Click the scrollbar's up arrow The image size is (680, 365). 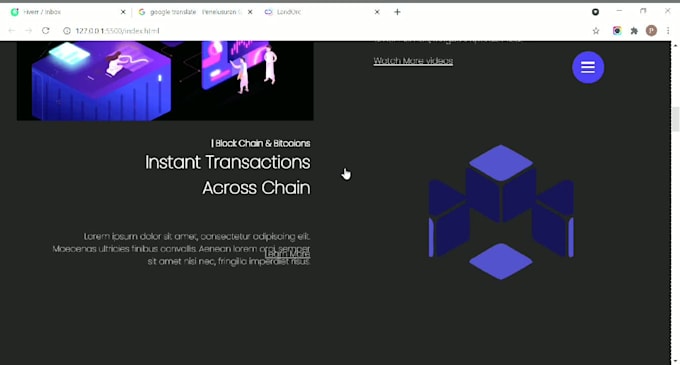click(x=675, y=45)
